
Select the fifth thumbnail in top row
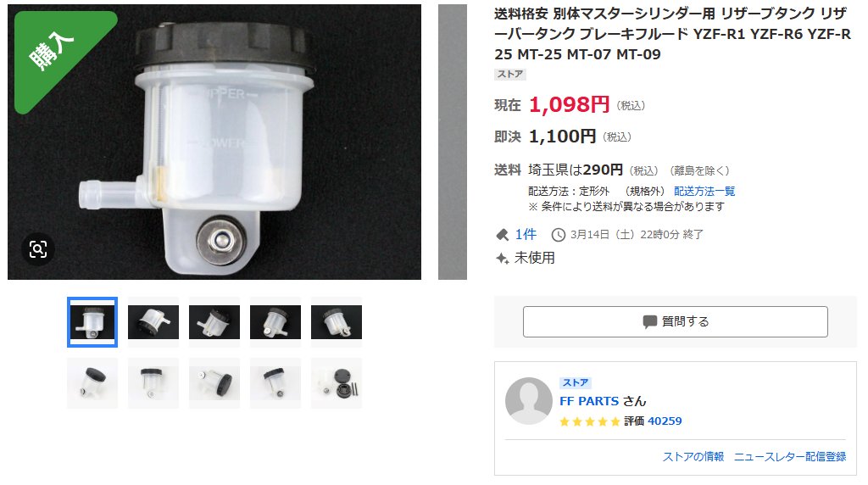(336, 322)
